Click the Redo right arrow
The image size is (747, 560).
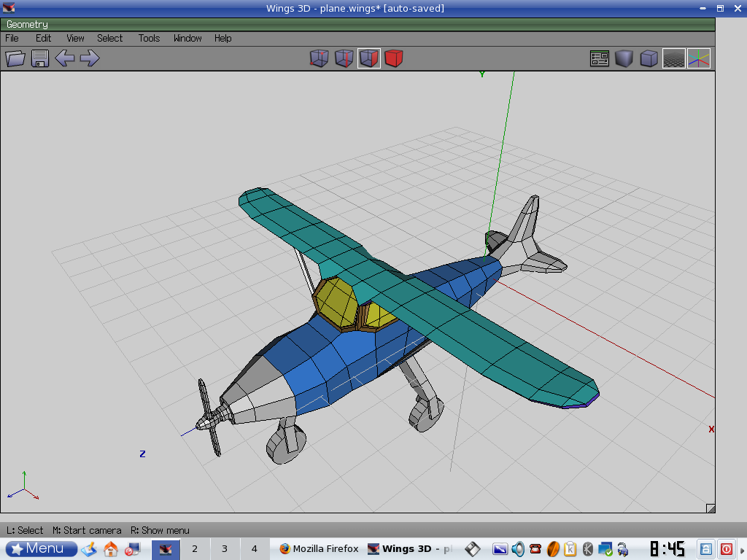[x=90, y=58]
